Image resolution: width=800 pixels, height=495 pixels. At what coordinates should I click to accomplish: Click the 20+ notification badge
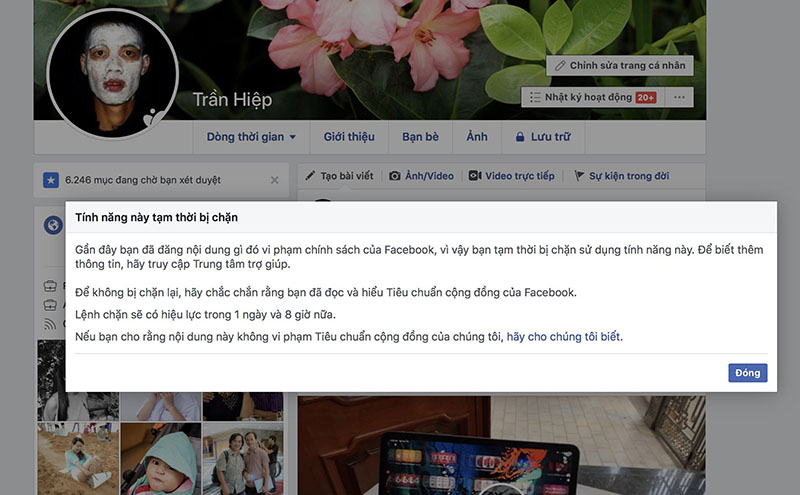click(646, 97)
